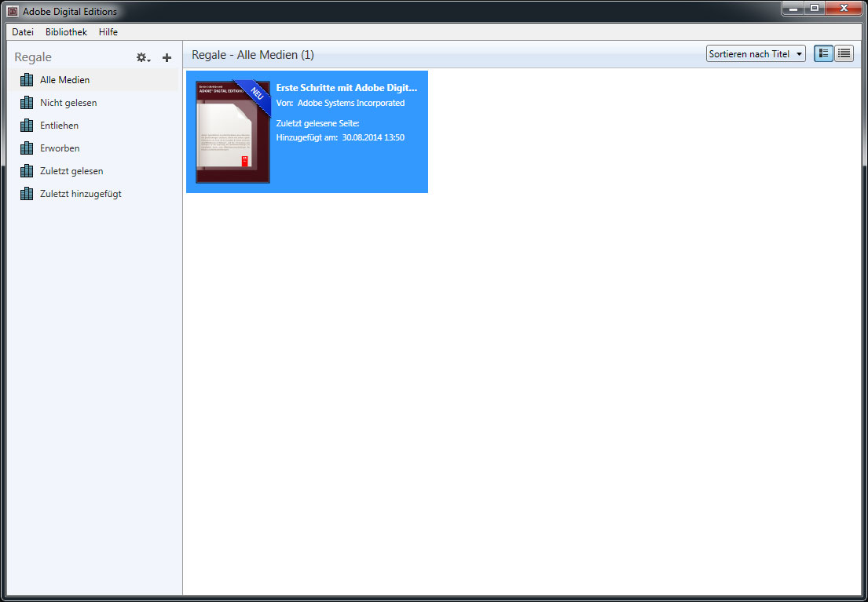
Task: Click the Zuletzt gelesen bookshelf icon
Action: click(x=27, y=171)
